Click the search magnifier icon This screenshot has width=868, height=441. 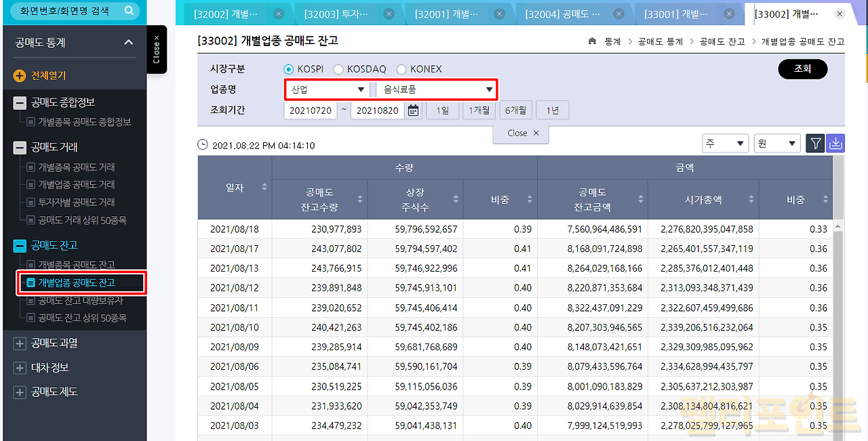pyautogui.click(x=129, y=11)
